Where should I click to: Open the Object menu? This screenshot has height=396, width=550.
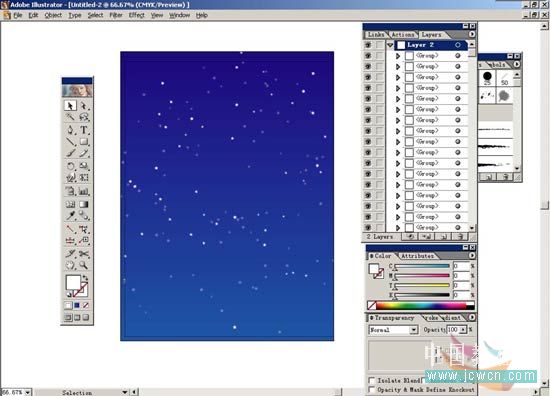coord(53,15)
